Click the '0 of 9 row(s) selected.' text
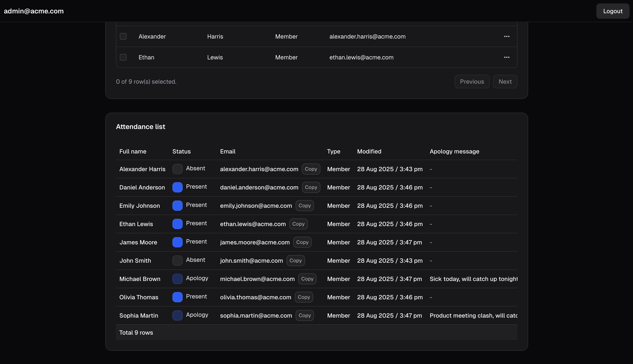The height and width of the screenshot is (364, 633). [146, 82]
